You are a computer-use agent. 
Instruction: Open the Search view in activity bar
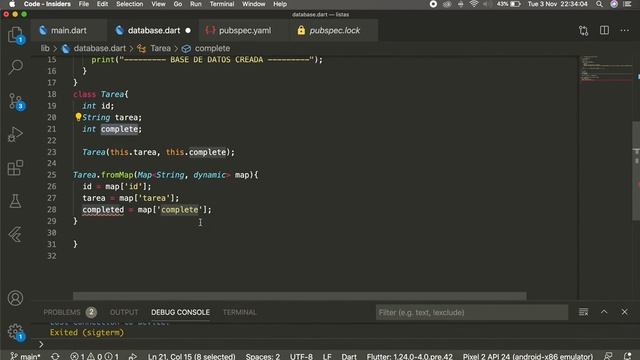[16, 67]
